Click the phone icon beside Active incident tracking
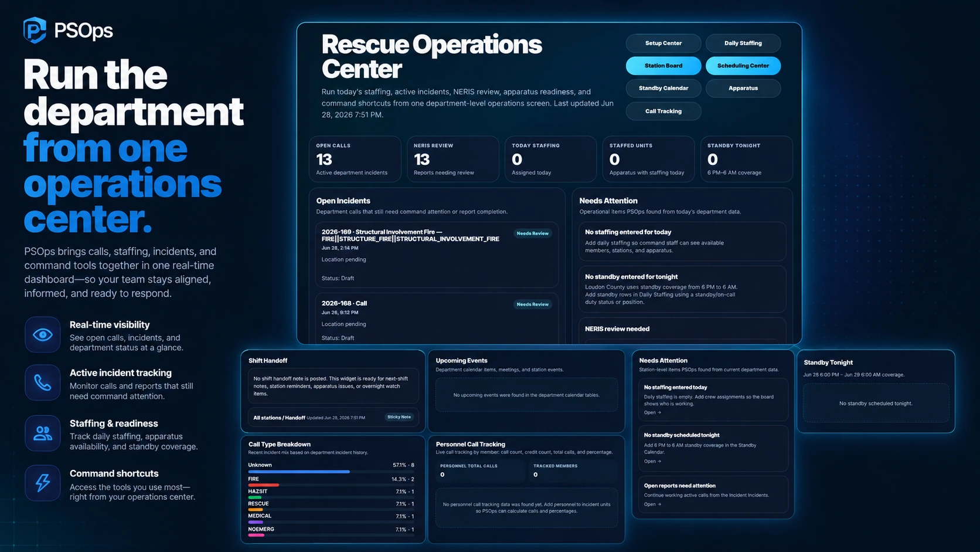The width and height of the screenshot is (980, 552). [42, 383]
